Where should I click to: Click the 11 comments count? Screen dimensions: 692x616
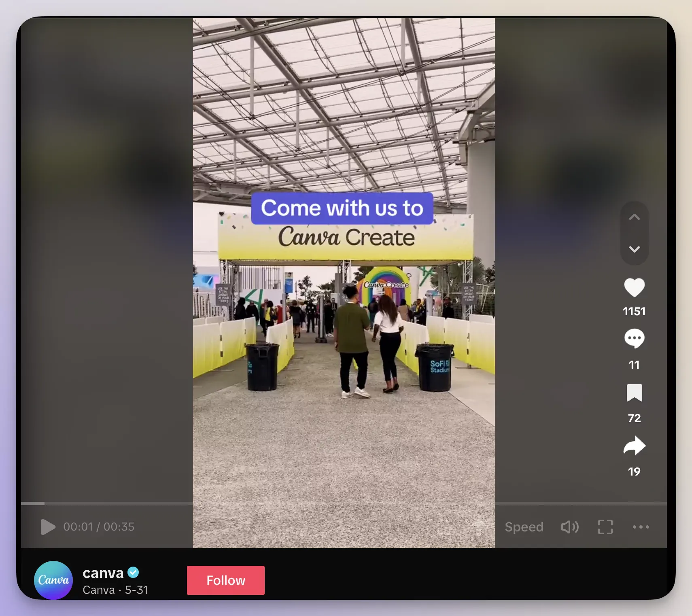click(x=634, y=365)
